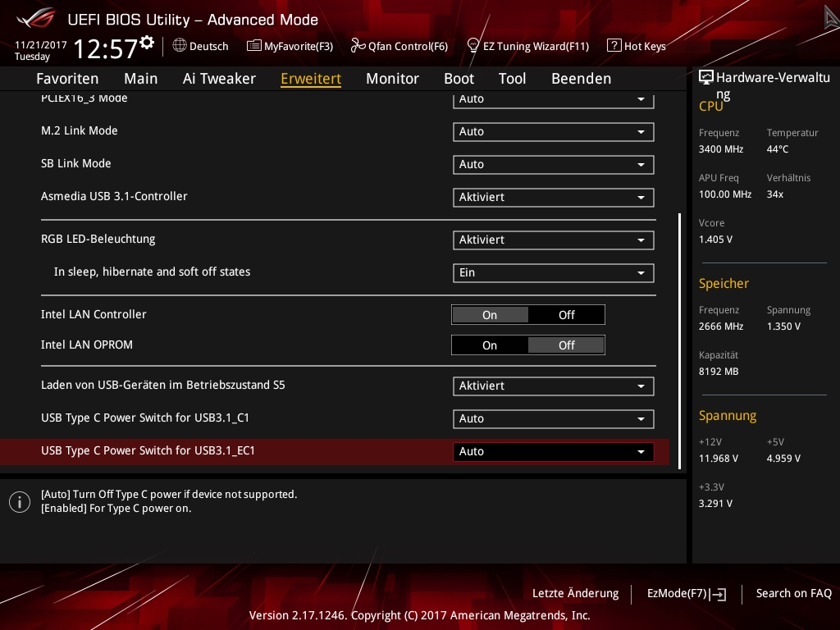840x630 pixels.
Task: Open Qfan Control fan icon
Action: pos(358,46)
